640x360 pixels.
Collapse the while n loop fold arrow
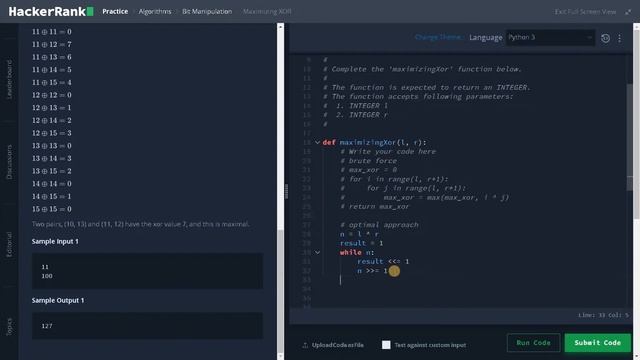(317, 252)
